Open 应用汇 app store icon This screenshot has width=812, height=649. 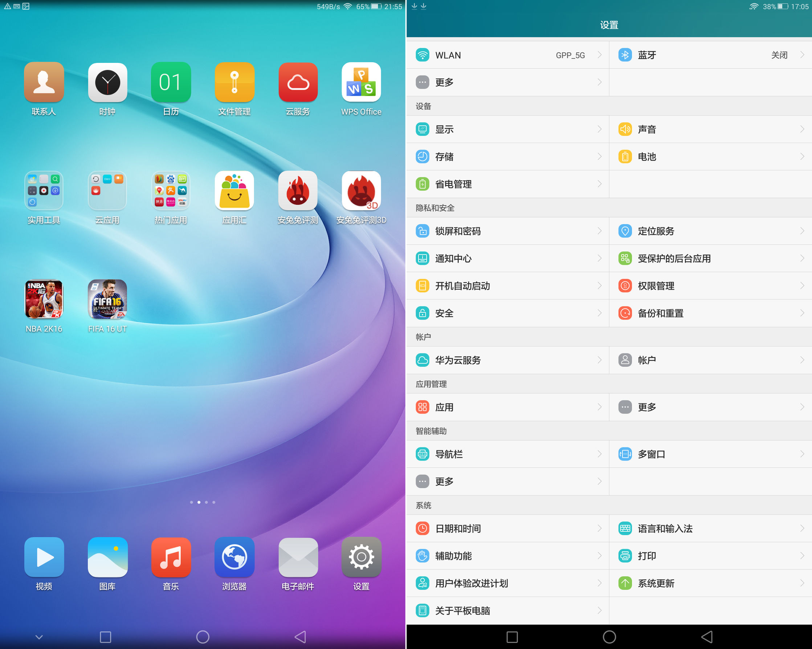(234, 191)
